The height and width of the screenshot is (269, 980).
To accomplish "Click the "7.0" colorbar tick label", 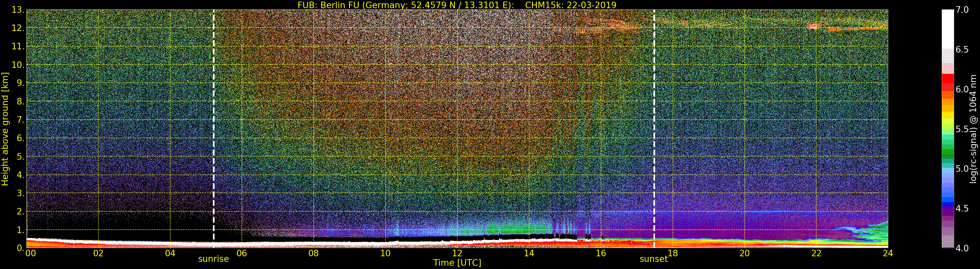I will (x=962, y=9).
